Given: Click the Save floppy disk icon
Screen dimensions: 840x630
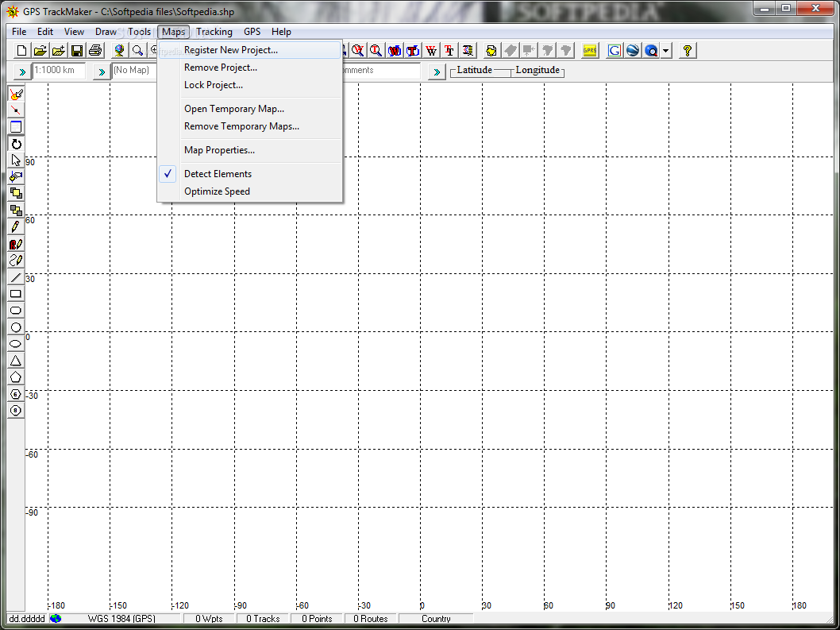Looking at the screenshot, I should tap(76, 50).
